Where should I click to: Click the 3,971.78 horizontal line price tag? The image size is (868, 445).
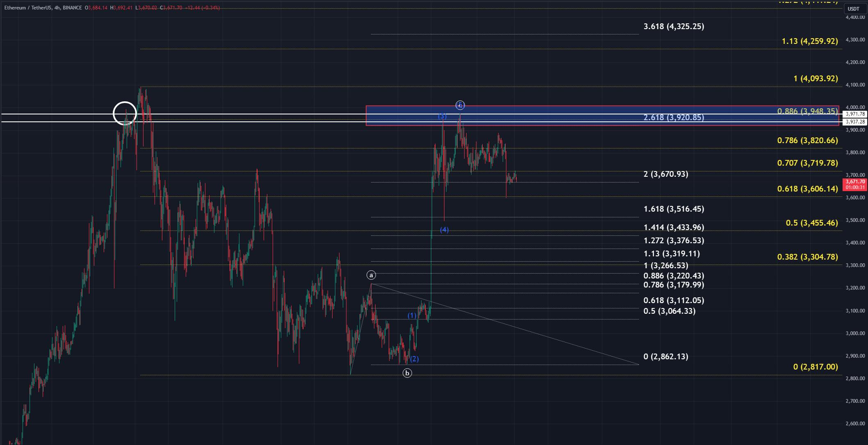(x=855, y=114)
